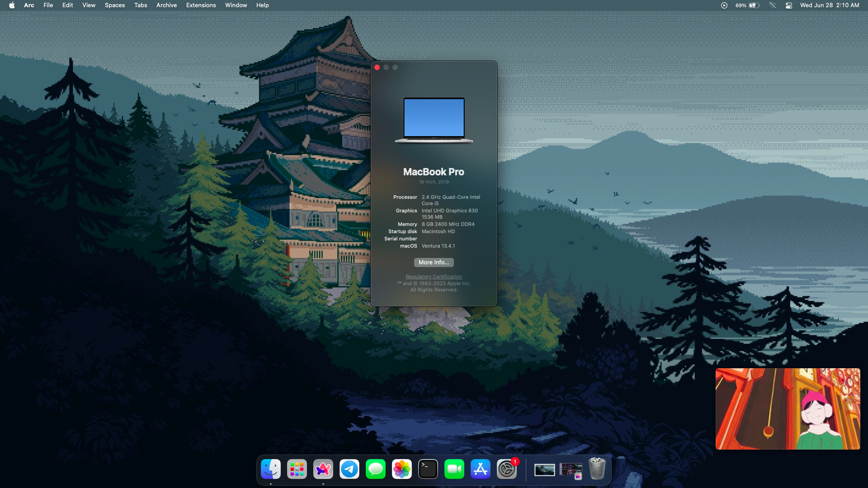This screenshot has width=868, height=488.
Task: Click the MacBook Pro title text
Action: [x=434, y=172]
